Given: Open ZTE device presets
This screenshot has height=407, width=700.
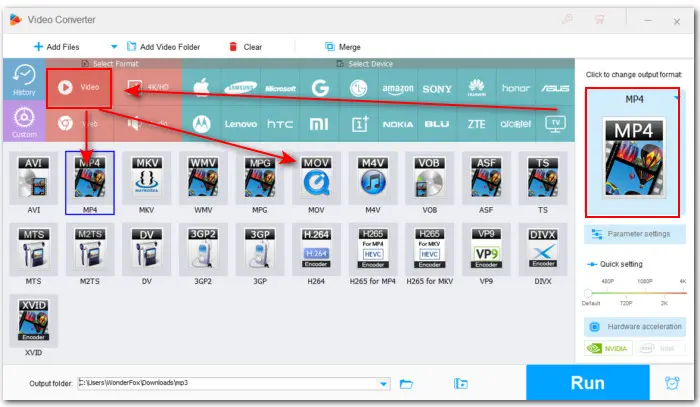Looking at the screenshot, I should pyautogui.click(x=476, y=124).
